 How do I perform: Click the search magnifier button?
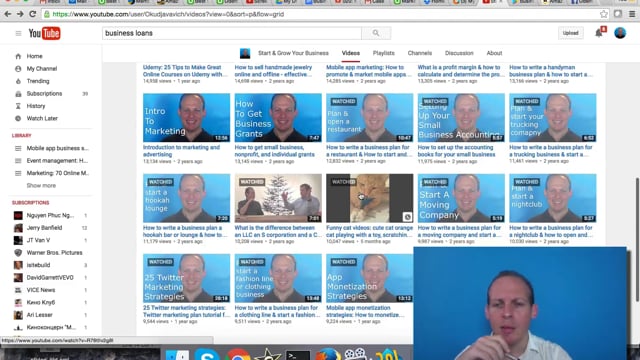376,33
